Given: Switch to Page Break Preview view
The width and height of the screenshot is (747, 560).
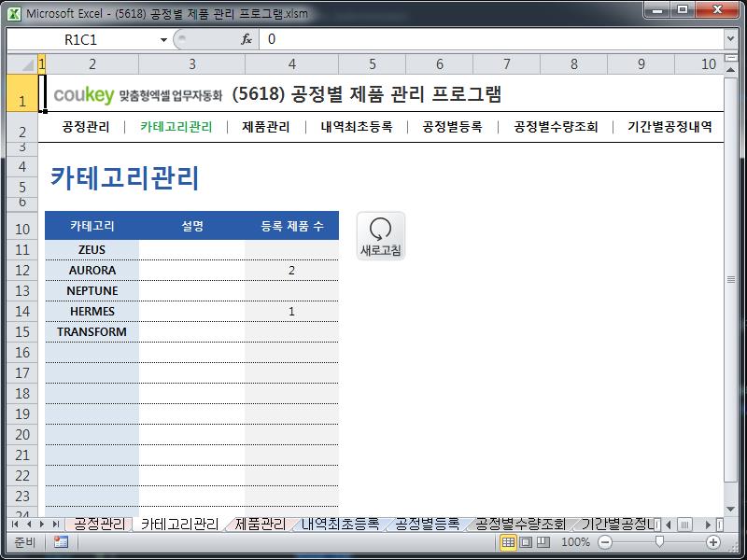Looking at the screenshot, I should 543,542.
